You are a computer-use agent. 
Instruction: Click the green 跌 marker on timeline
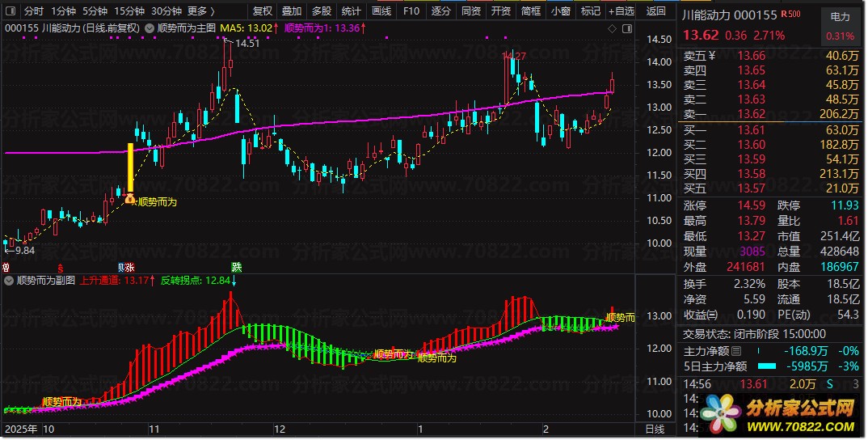click(236, 267)
